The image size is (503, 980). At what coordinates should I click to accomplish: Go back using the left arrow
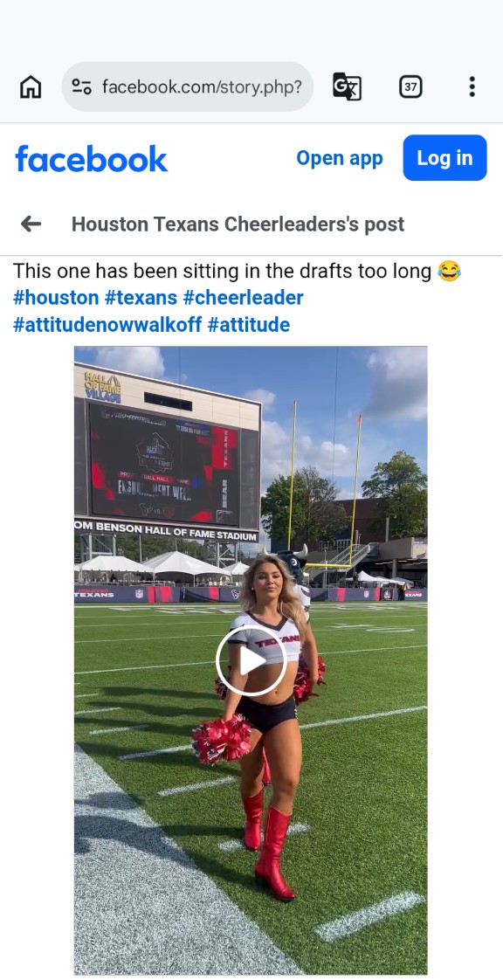31,224
